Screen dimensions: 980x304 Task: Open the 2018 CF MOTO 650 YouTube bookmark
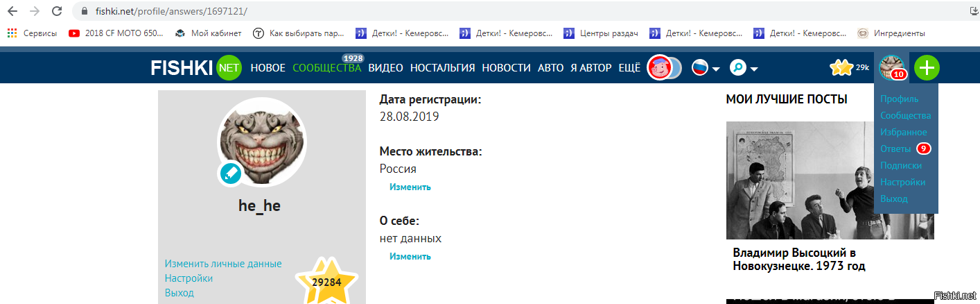point(116,33)
